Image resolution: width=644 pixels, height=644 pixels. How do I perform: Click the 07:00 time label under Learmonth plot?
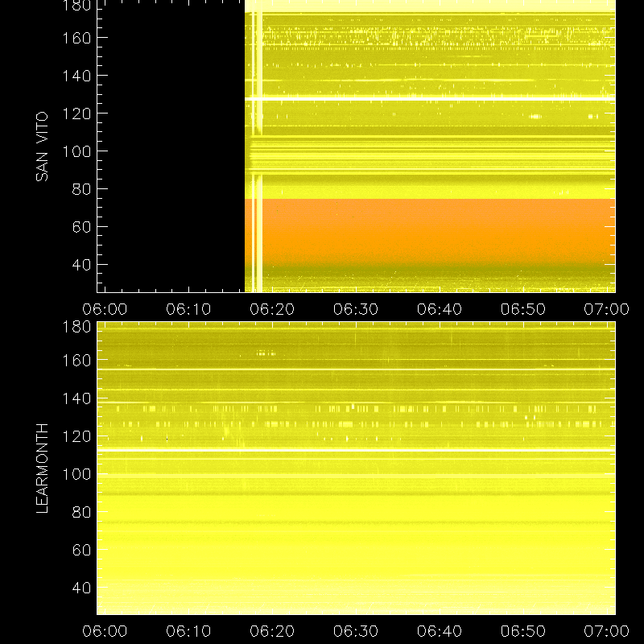607,631
